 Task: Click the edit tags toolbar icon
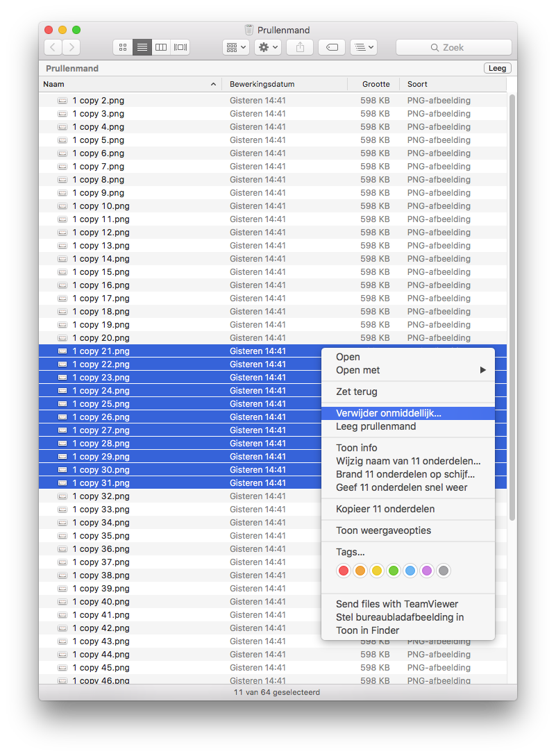click(x=332, y=47)
